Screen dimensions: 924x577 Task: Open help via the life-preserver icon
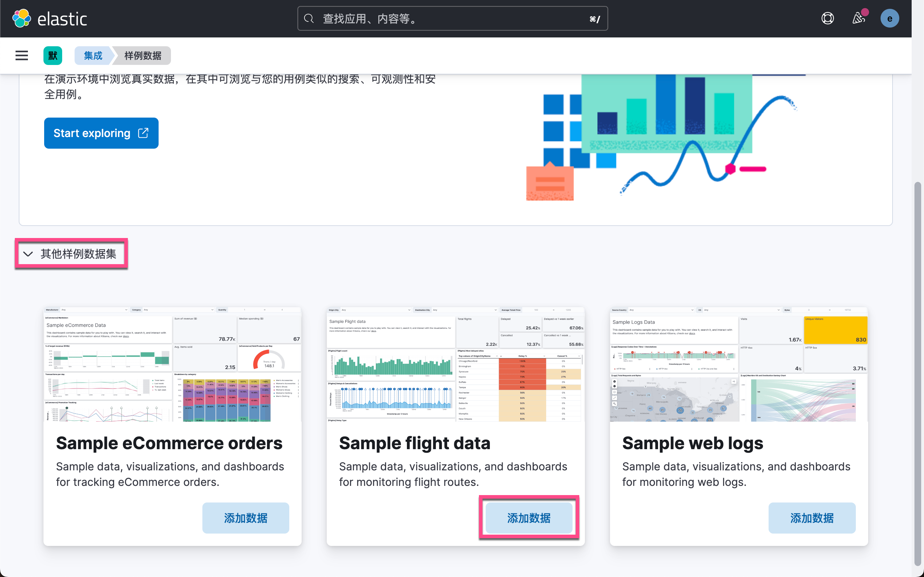click(827, 18)
